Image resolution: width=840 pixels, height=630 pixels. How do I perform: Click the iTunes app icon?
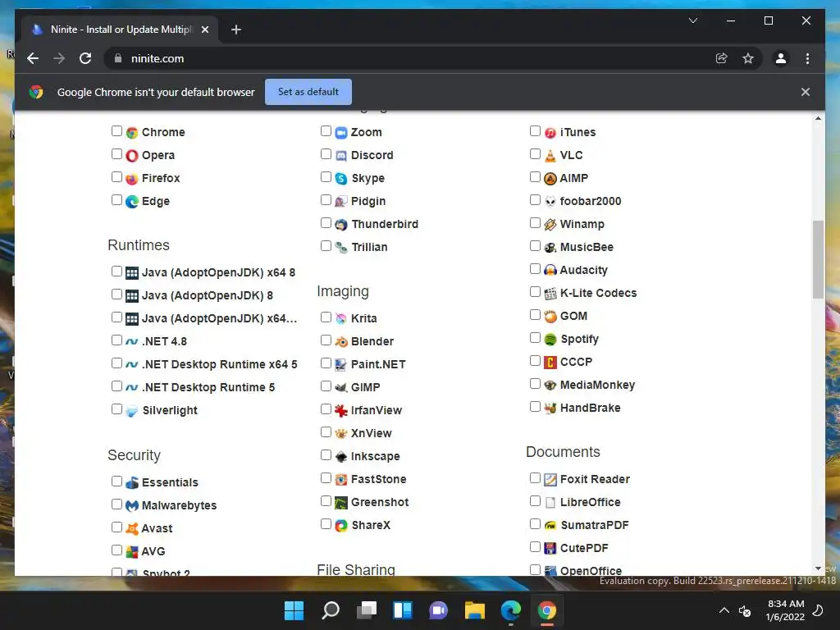pos(550,132)
